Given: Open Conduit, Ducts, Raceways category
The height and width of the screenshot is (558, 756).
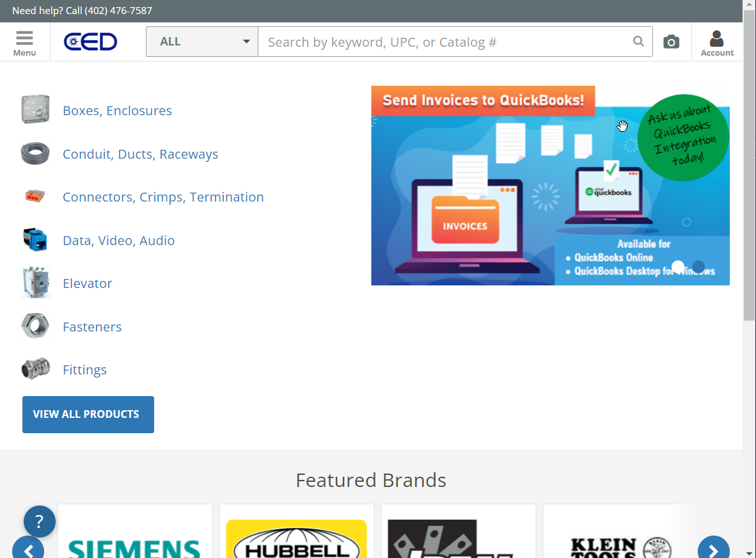Looking at the screenshot, I should [x=140, y=154].
